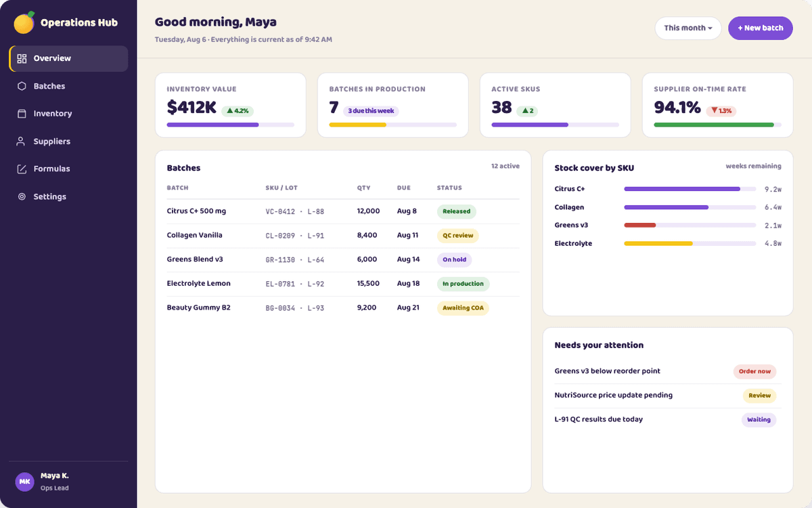
Task: Click Maya K. profile name
Action: [x=55, y=476]
